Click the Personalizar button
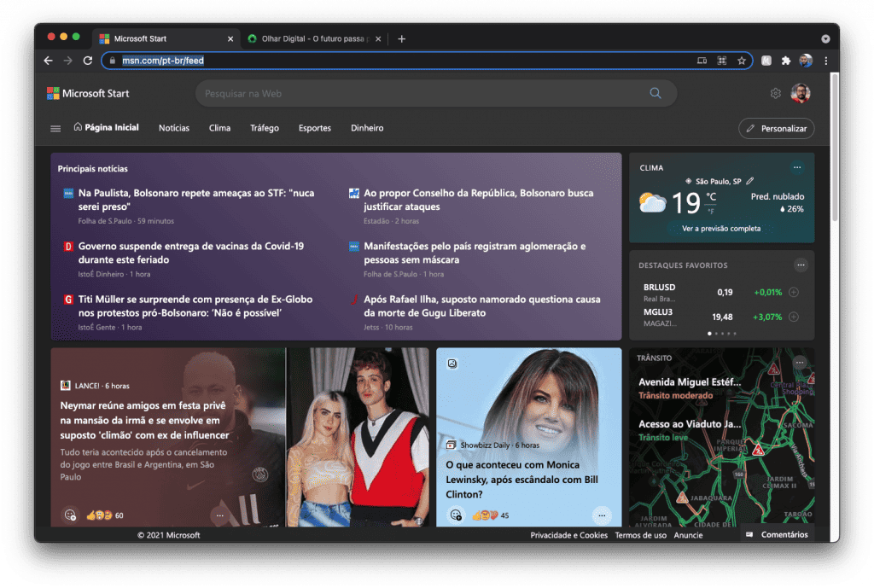The image size is (874, 588). click(776, 128)
